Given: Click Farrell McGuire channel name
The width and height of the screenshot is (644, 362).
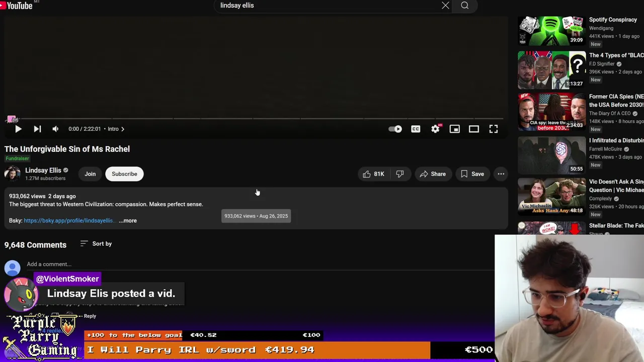Looking at the screenshot, I should click(606, 149).
